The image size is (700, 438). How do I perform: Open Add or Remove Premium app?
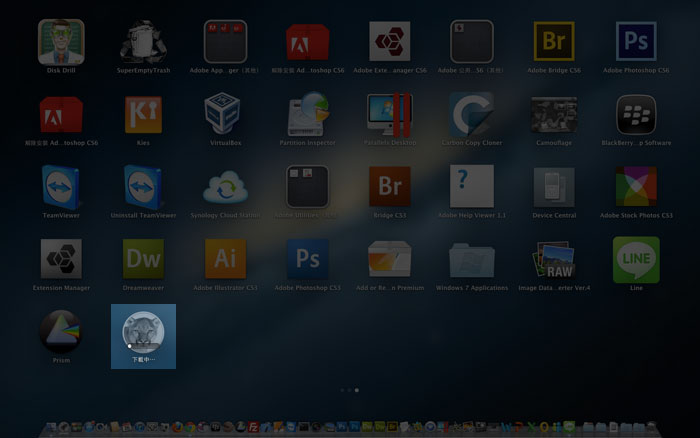[x=390, y=259]
